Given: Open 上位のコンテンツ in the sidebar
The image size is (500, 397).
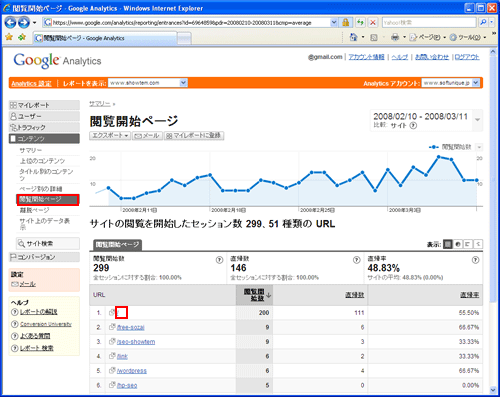Looking at the screenshot, I should (x=42, y=161).
